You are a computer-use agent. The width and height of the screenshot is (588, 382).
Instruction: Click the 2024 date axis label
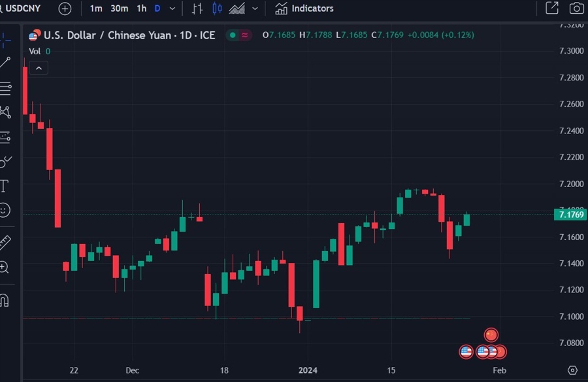(x=308, y=370)
